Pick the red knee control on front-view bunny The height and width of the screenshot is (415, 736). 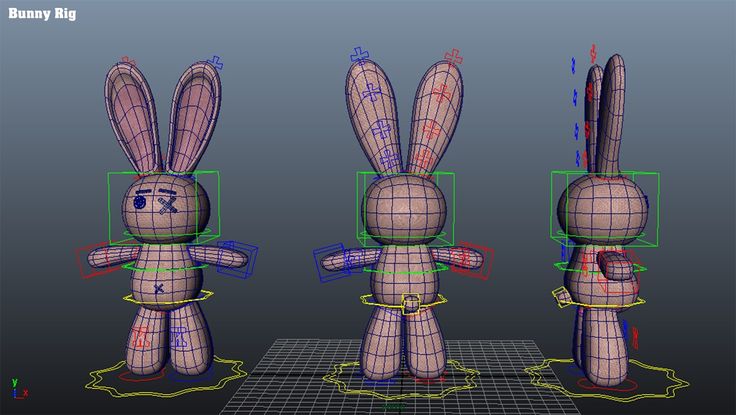point(140,336)
